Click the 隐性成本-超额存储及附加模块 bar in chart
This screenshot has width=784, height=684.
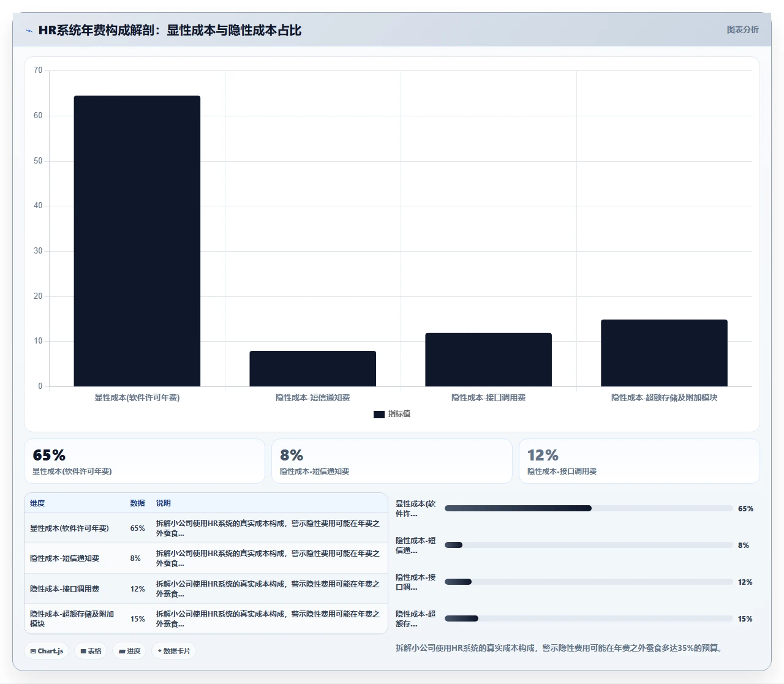point(664,353)
